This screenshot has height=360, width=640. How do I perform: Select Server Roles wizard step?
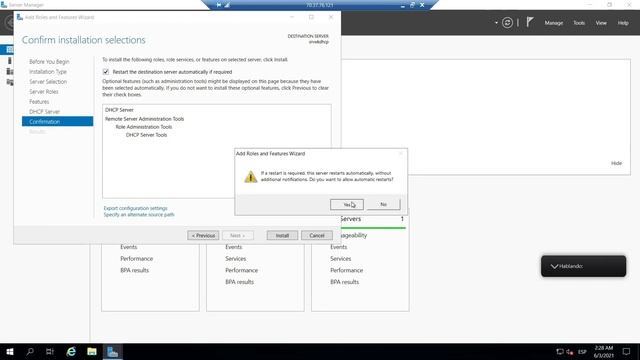point(44,92)
